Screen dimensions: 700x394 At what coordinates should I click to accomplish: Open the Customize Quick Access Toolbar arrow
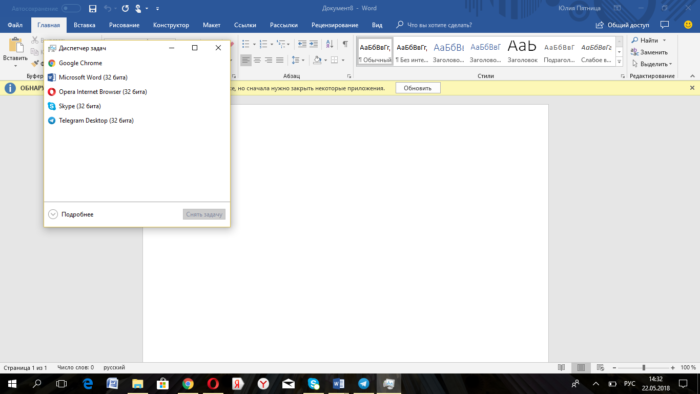[x=158, y=8]
